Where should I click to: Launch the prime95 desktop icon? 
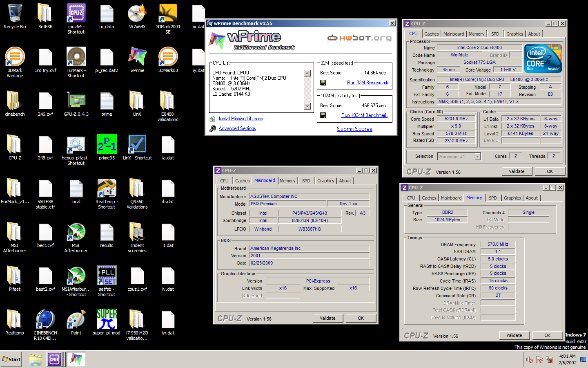tap(107, 148)
